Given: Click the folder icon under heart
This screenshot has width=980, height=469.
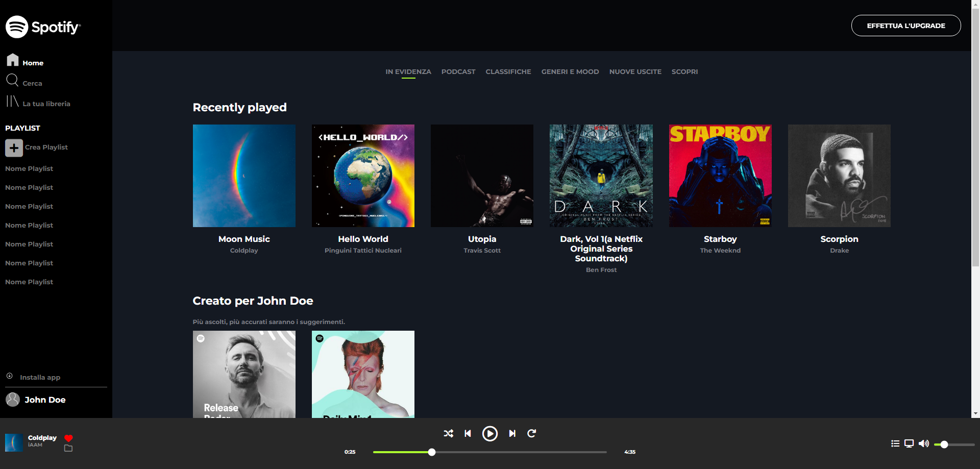Looking at the screenshot, I should point(68,448).
